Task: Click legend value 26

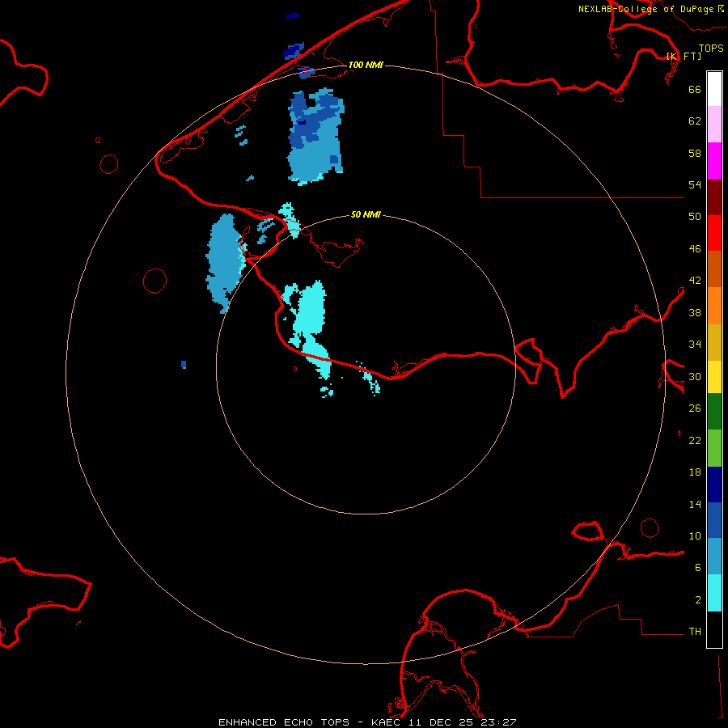Action: (695, 408)
